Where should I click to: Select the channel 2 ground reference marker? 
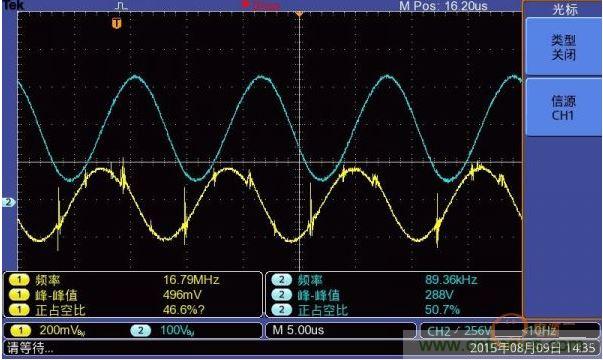(x=8, y=202)
